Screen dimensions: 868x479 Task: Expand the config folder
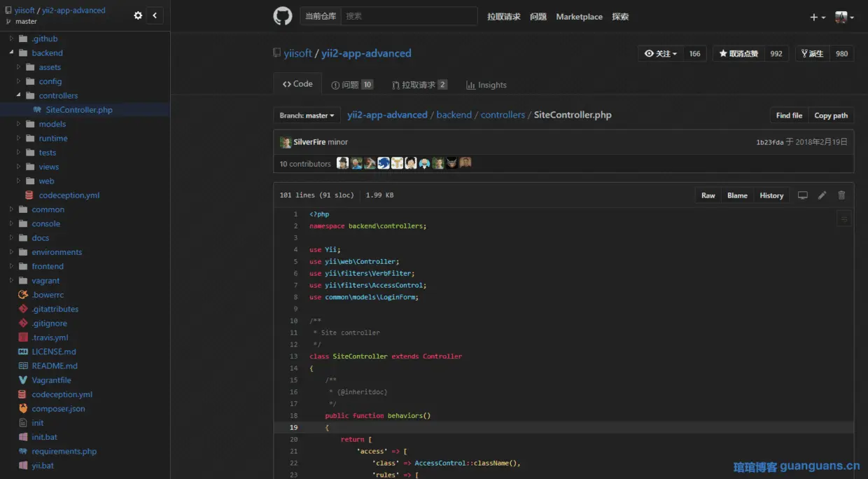(19, 81)
